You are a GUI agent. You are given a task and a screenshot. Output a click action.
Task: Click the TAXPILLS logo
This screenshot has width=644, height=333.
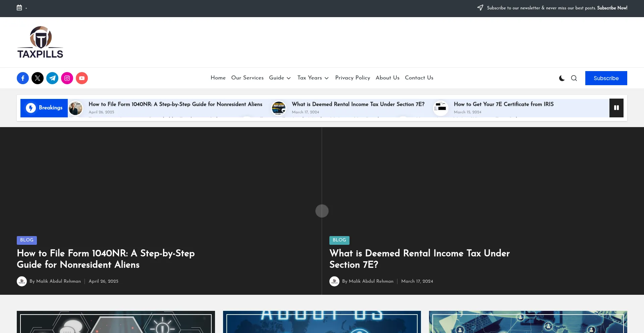(x=40, y=42)
